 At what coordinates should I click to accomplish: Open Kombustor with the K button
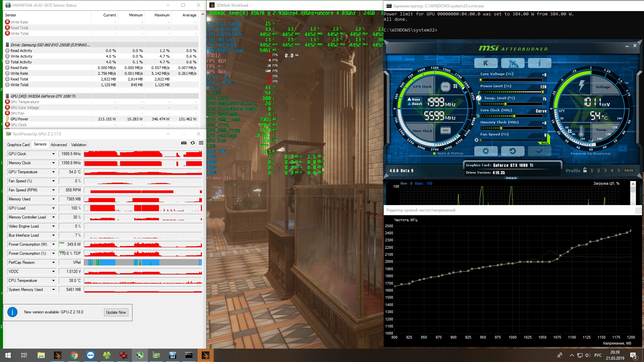pos(485,63)
